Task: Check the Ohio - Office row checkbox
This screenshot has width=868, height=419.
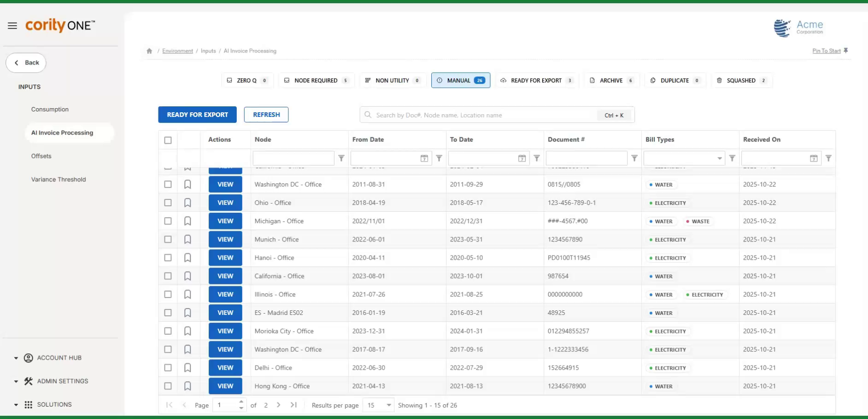Action: (168, 202)
